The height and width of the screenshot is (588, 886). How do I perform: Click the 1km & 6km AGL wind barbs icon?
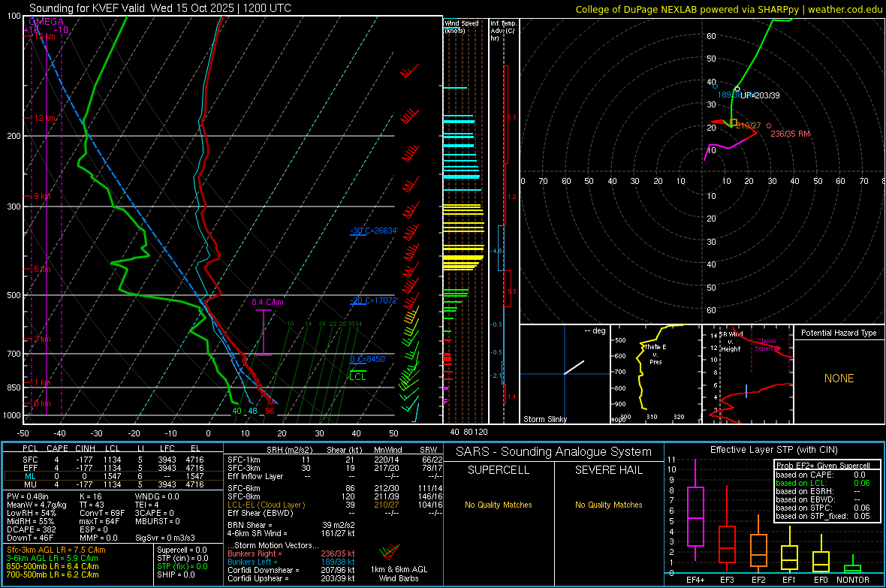click(390, 553)
